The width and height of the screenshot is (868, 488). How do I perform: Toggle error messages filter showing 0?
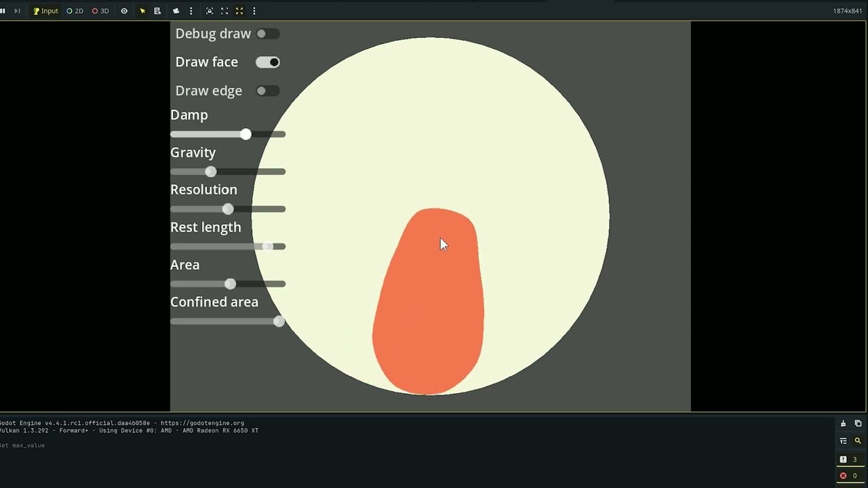(x=850, y=476)
